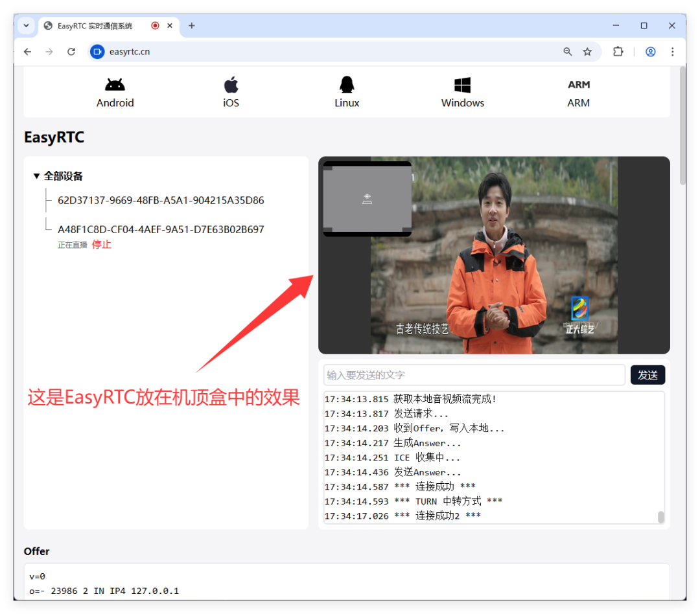Screen dimensions: 700x614
Task: Click the ARM text label
Action: pos(579,103)
